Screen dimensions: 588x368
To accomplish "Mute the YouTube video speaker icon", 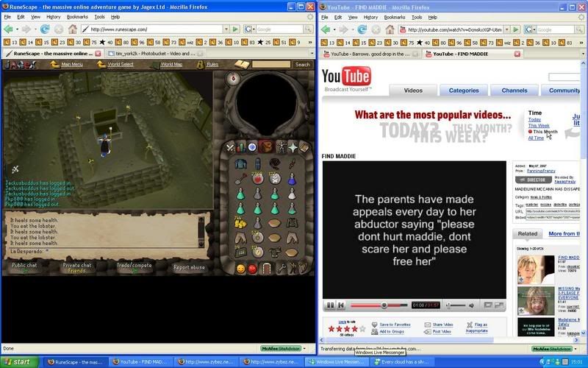I will (472, 305).
